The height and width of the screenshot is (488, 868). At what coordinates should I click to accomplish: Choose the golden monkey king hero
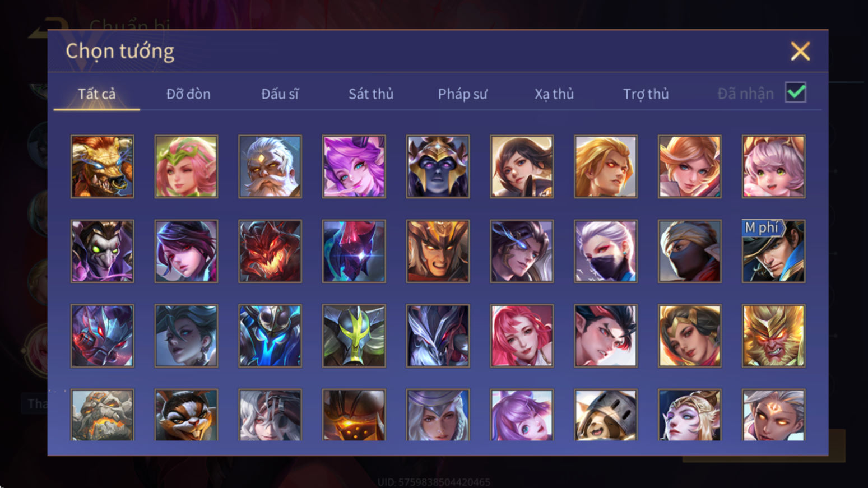[x=773, y=336]
